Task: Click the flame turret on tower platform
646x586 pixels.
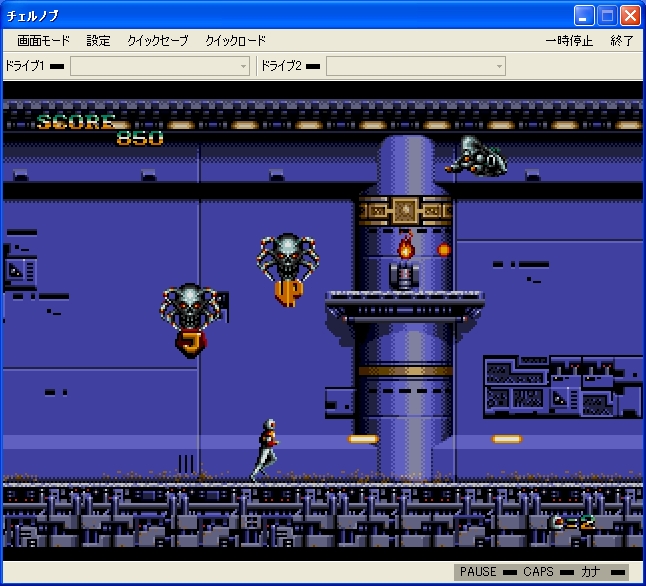Action: point(405,262)
